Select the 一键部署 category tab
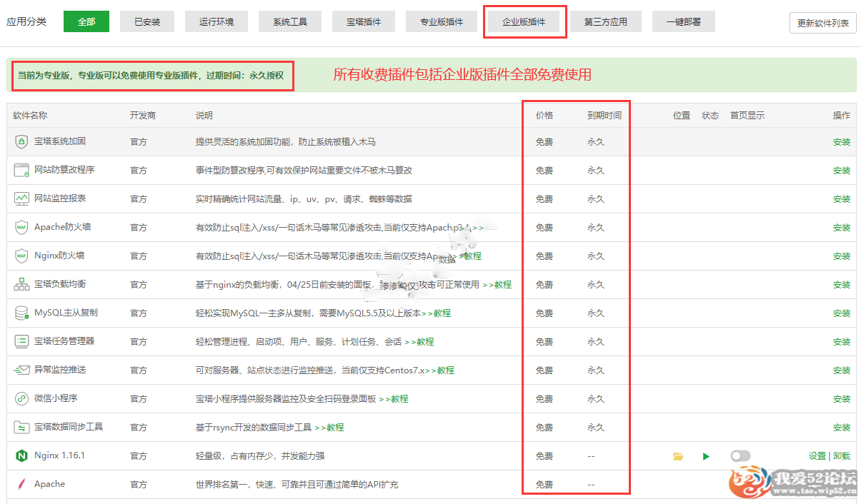The width and height of the screenshot is (861, 504). 684,21
